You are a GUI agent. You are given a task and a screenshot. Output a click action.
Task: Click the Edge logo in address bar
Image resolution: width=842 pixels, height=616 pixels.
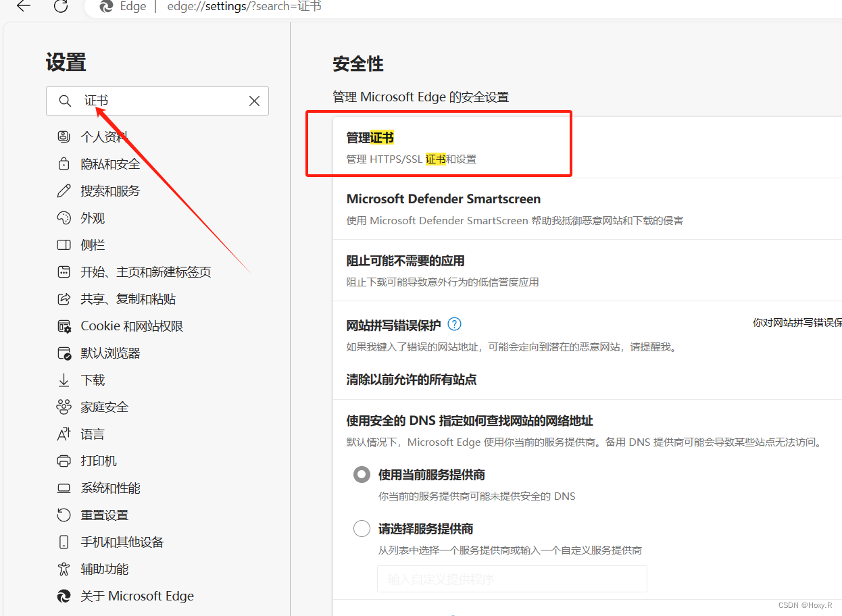tap(106, 6)
